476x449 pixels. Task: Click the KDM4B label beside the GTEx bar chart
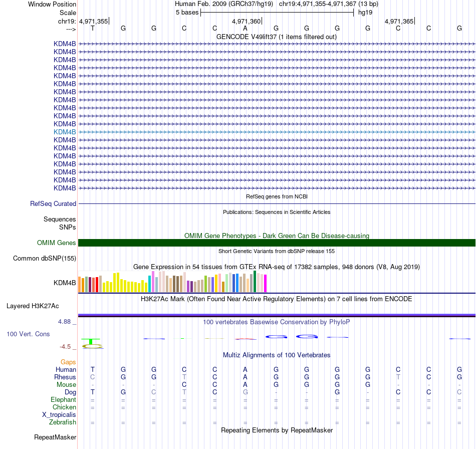click(65, 283)
